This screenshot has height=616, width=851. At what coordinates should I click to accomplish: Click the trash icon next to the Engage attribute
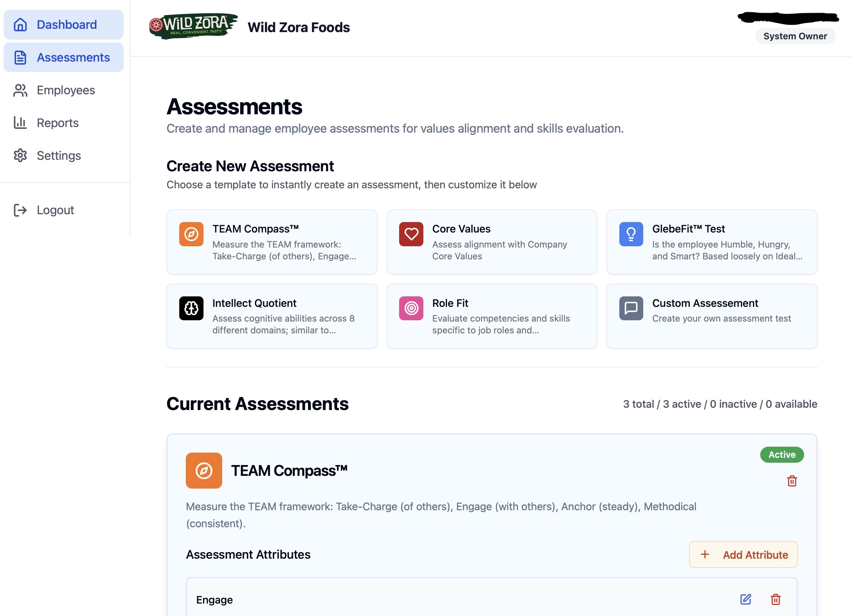coord(777,600)
